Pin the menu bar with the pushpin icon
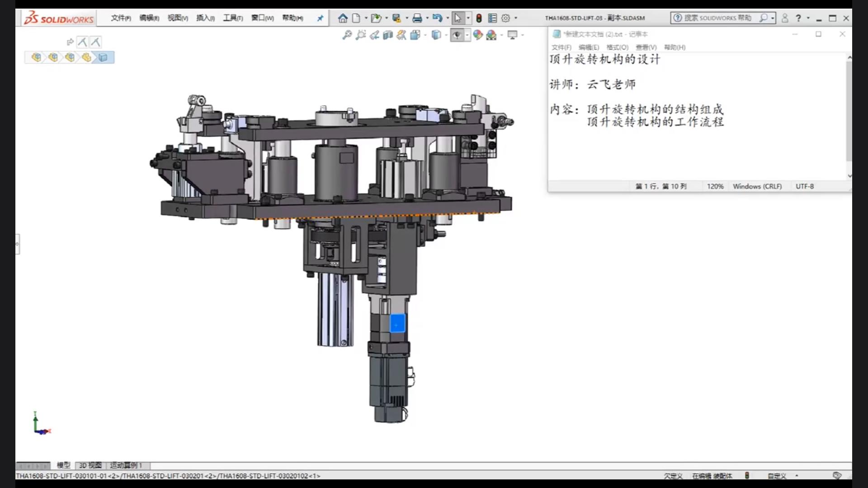This screenshot has height=488, width=868. (x=320, y=18)
